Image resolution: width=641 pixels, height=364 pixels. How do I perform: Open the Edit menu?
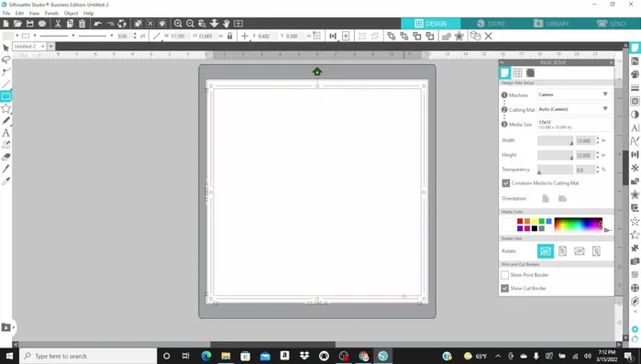click(x=19, y=13)
